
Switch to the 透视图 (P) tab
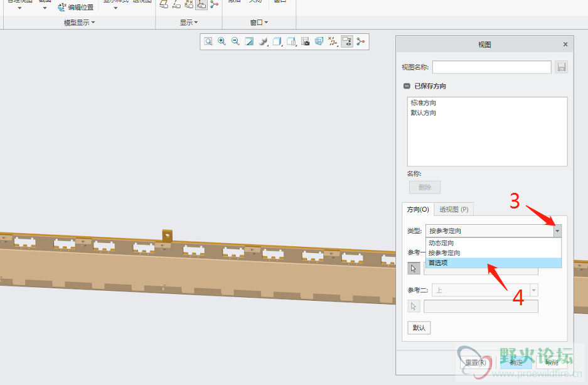(x=454, y=209)
